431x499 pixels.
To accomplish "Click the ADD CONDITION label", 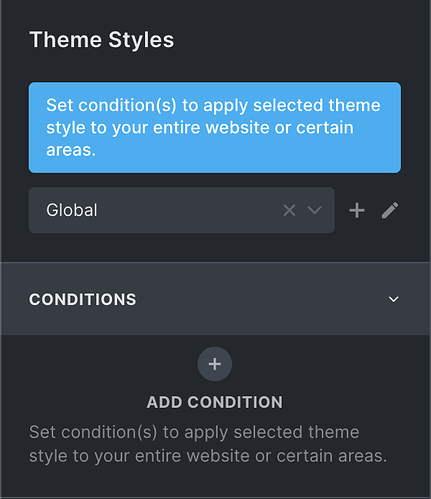I will click(215, 402).
